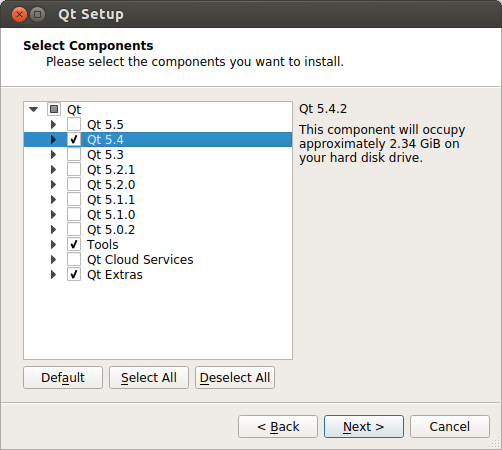
Task: Select the Qt 5.5 row label
Action: 105,125
